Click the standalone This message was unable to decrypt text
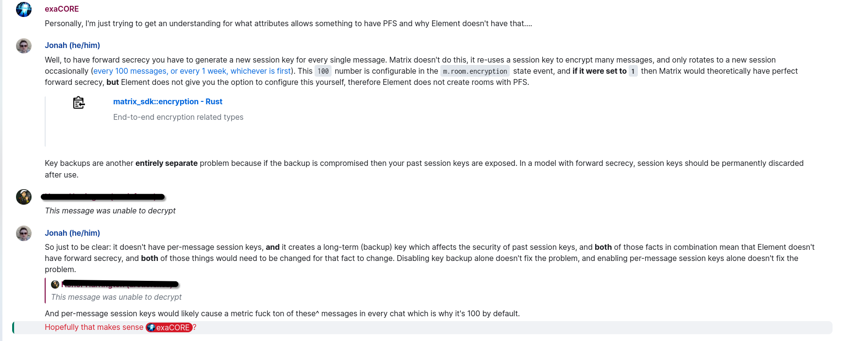 (x=110, y=211)
